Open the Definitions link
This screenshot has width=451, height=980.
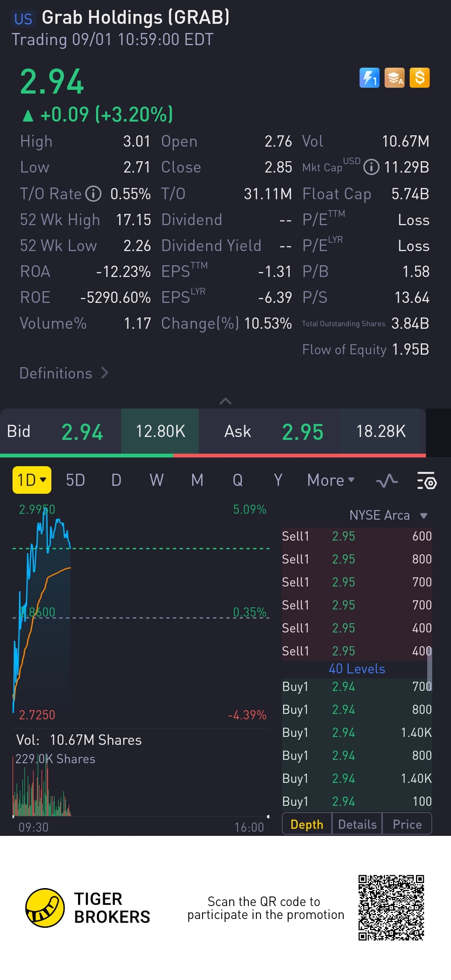[64, 373]
